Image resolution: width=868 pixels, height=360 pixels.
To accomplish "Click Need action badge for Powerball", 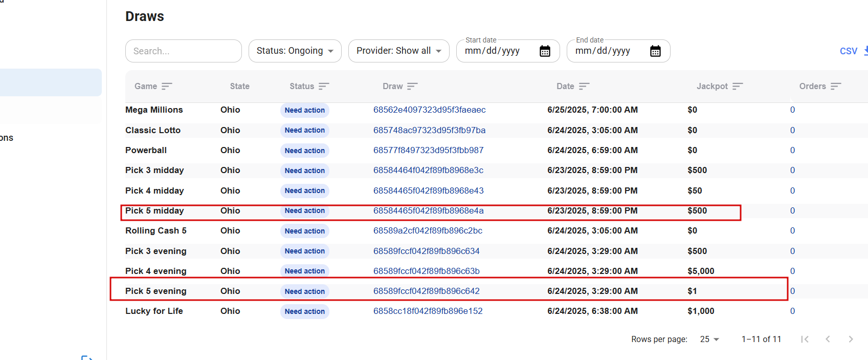I will point(305,151).
